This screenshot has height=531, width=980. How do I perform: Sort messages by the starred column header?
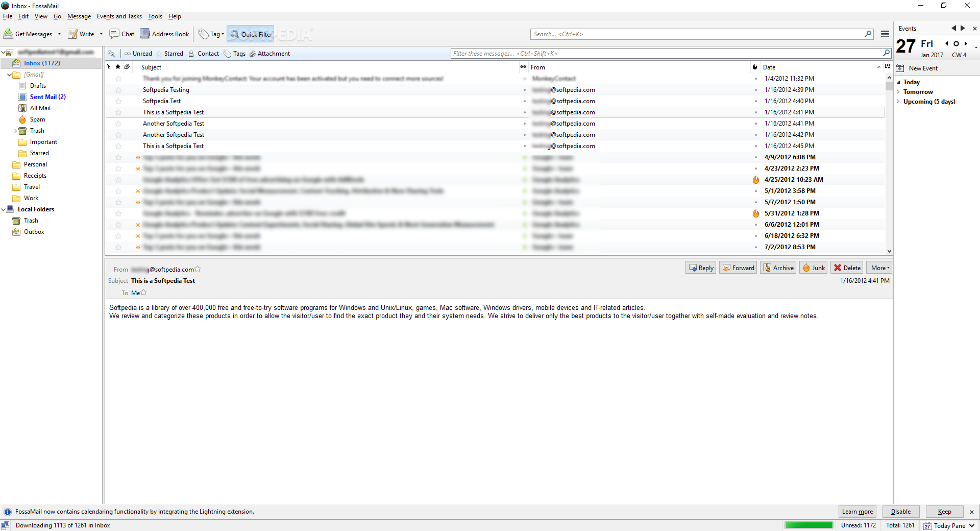click(x=118, y=67)
